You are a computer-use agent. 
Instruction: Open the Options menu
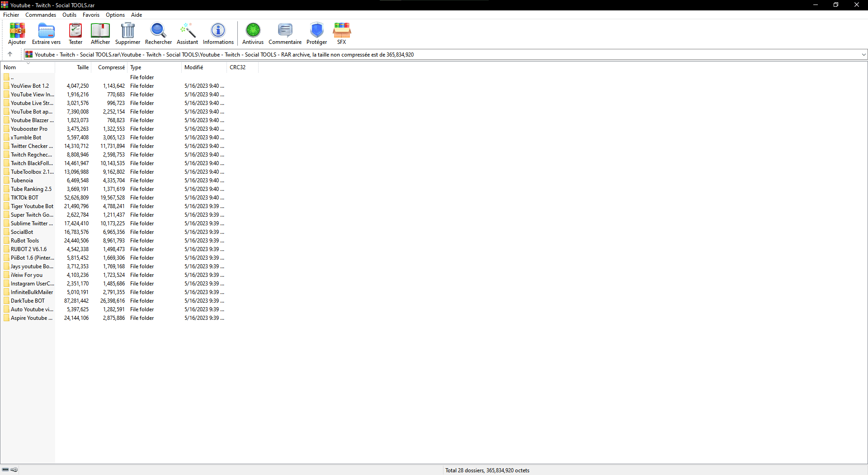115,15
